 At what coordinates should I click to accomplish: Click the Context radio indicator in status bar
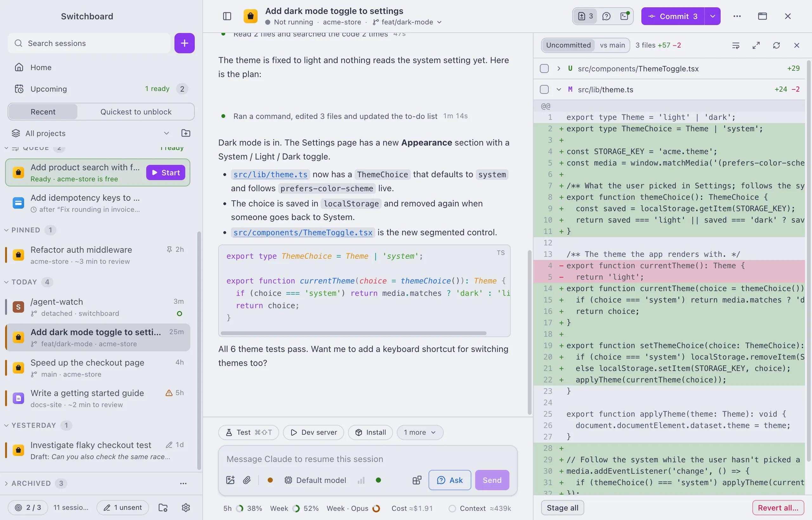click(x=452, y=509)
